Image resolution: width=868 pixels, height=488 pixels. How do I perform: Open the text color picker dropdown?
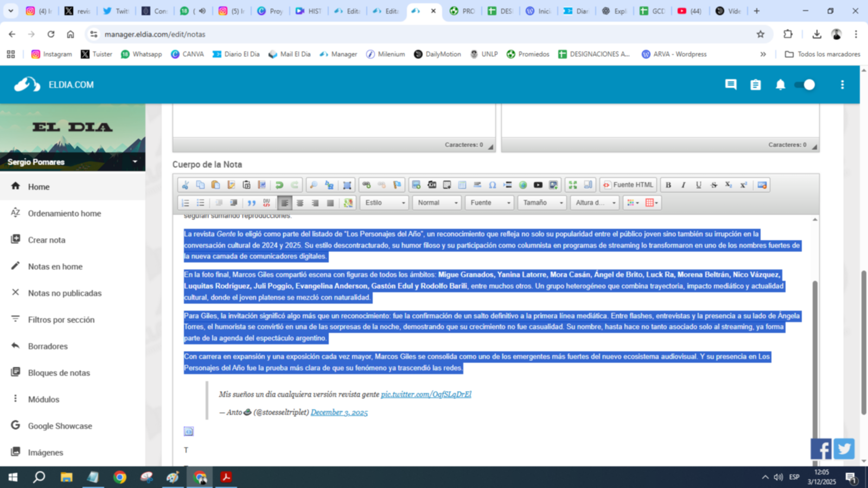pos(633,203)
